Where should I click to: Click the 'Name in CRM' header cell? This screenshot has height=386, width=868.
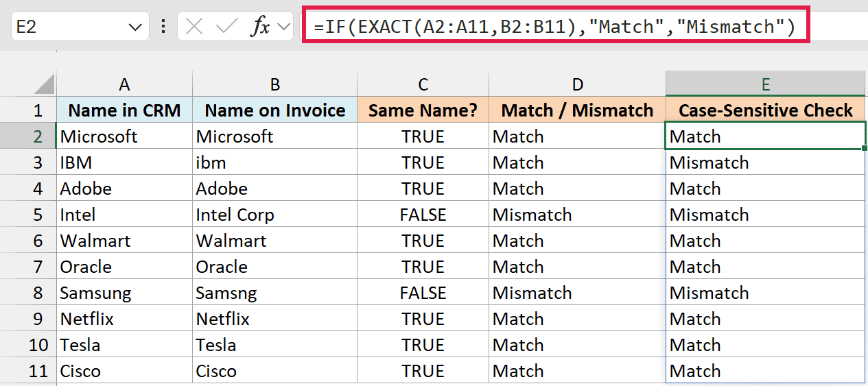124,110
